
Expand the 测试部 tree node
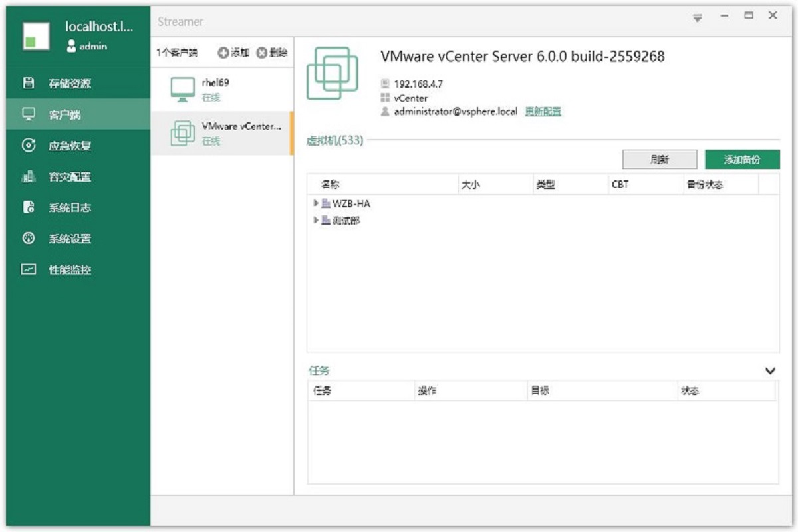316,220
